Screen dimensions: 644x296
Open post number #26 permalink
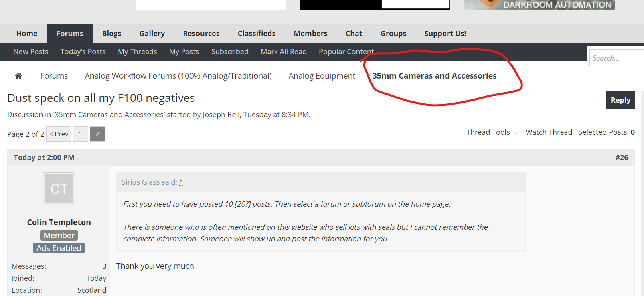click(x=621, y=158)
